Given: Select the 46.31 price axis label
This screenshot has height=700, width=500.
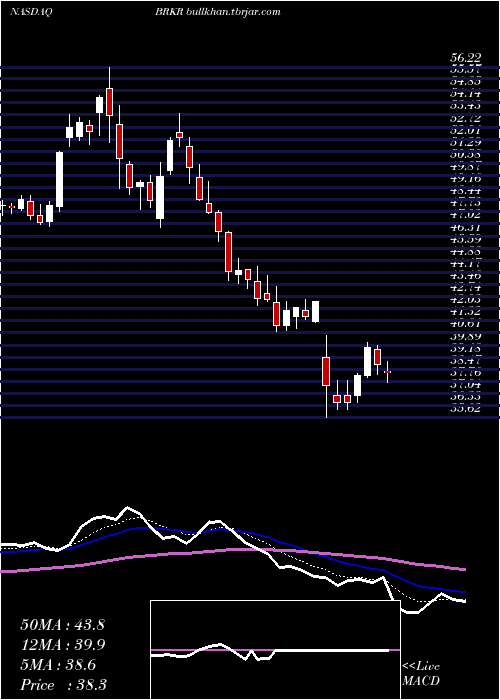Looking at the screenshot, I should point(465,227).
